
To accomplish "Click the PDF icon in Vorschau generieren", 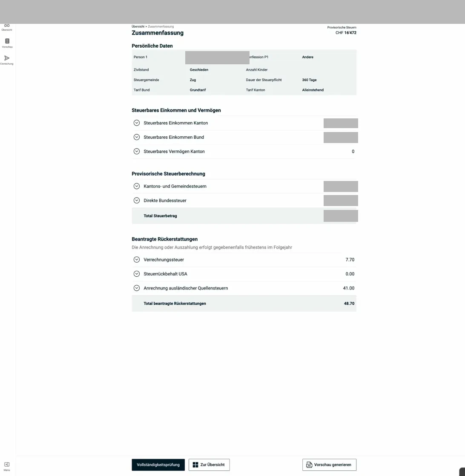I will coord(309,465).
